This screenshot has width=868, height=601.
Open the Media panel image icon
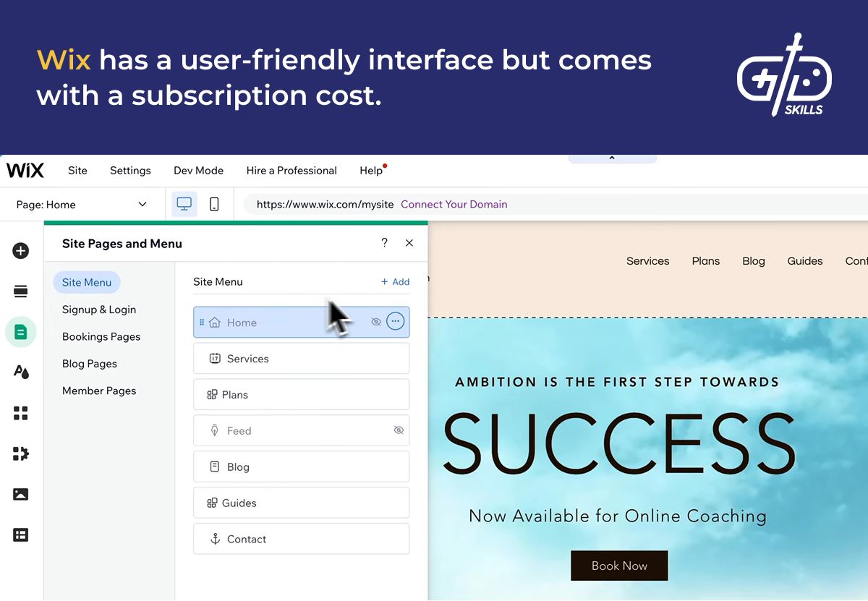coord(20,494)
